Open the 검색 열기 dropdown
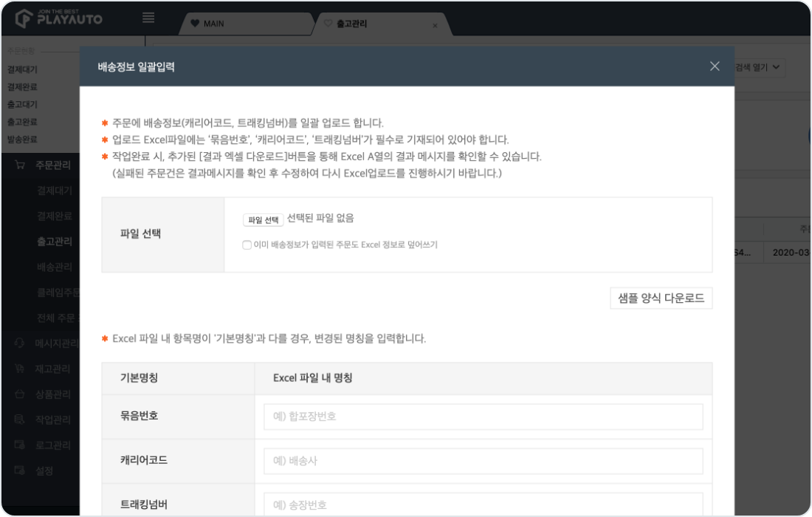Screen dimensions: 812x517 pyautogui.click(x=758, y=67)
